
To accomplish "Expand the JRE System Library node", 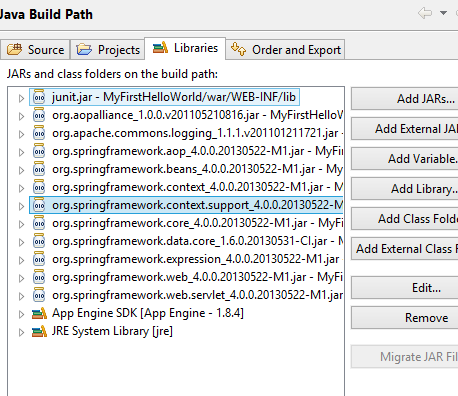I will (x=21, y=332).
